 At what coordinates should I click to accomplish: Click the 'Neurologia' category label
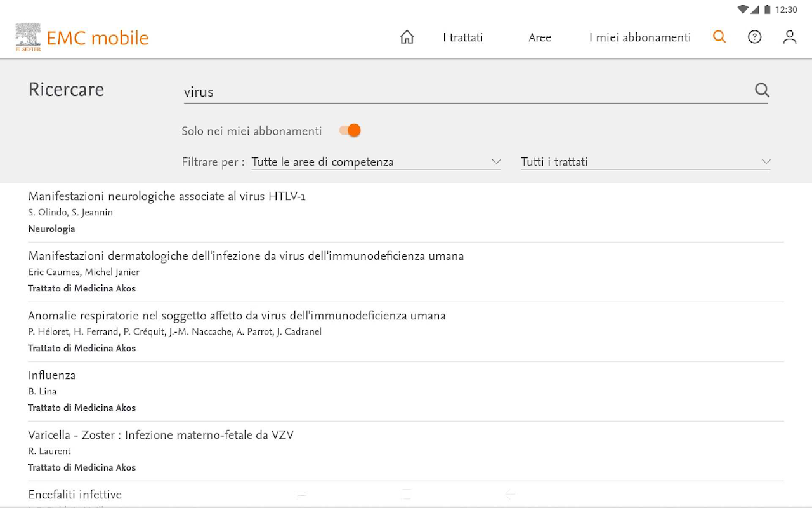click(51, 229)
